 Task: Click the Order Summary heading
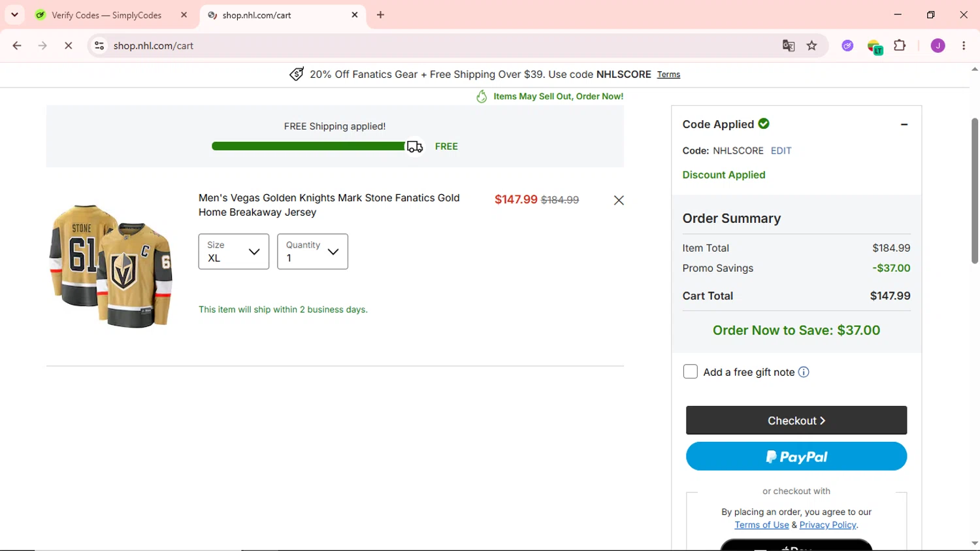732,218
